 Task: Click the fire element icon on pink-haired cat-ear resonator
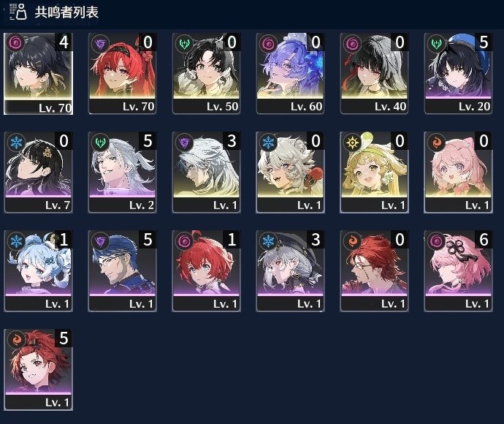pos(436,143)
